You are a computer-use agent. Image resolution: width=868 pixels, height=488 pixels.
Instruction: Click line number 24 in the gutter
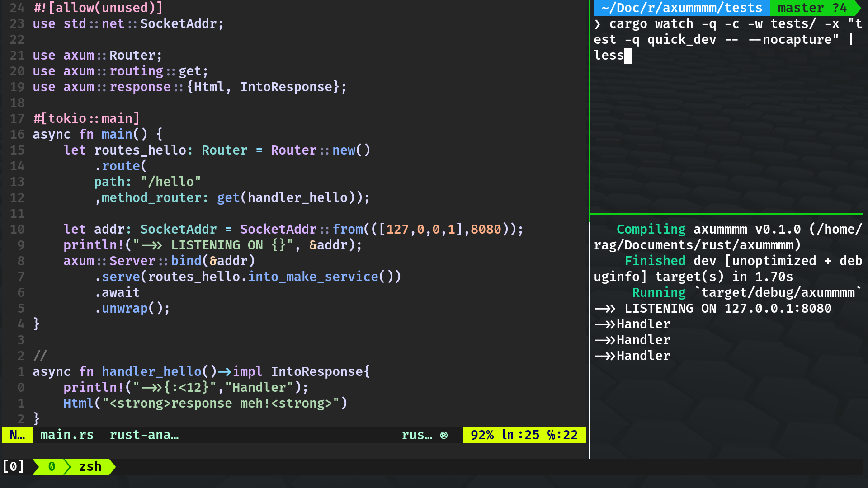tap(17, 8)
